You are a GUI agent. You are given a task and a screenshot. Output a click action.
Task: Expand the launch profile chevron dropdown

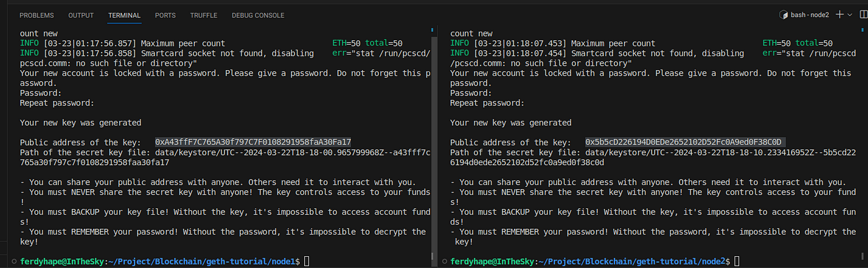tap(851, 14)
